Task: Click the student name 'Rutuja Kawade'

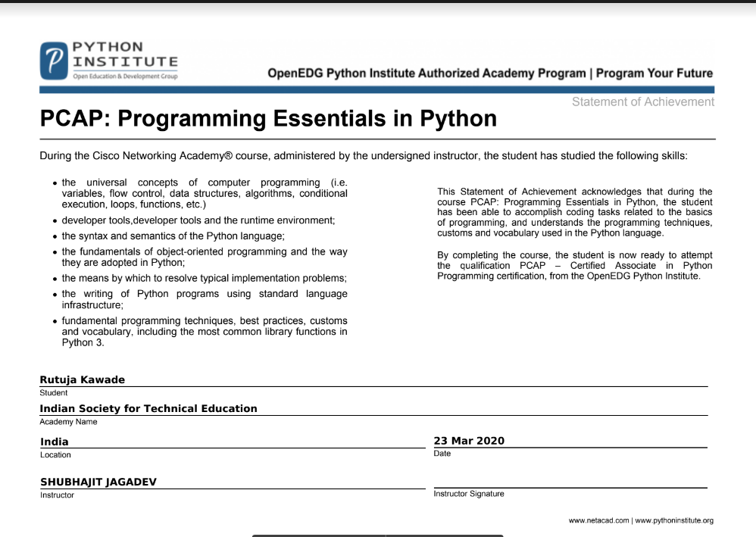Action: tap(82, 380)
